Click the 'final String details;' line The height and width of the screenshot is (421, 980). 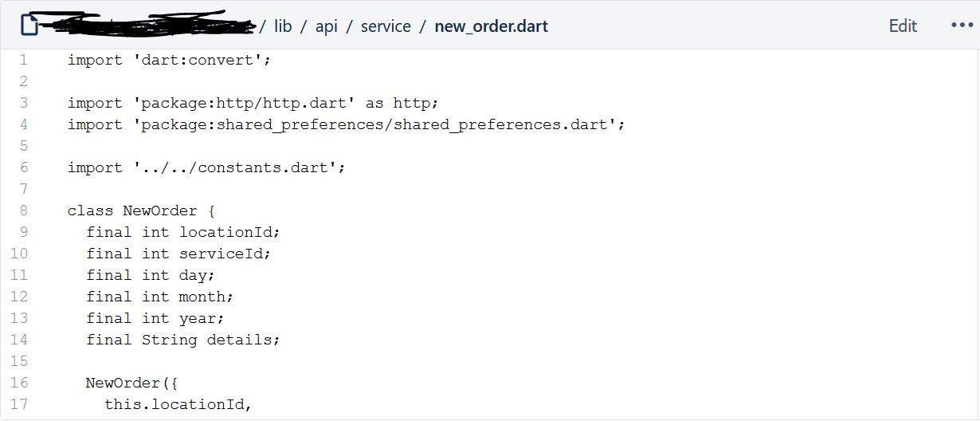point(183,340)
